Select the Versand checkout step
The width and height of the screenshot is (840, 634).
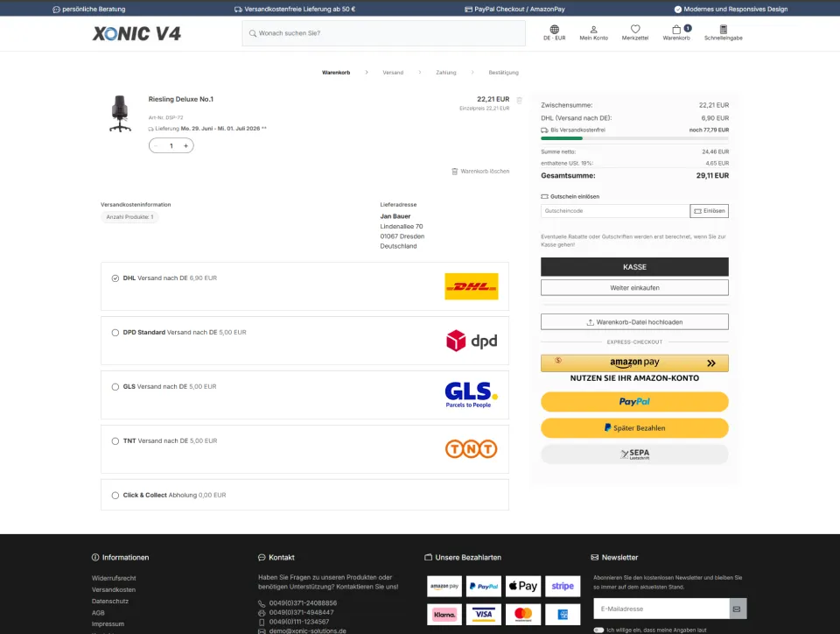393,73
